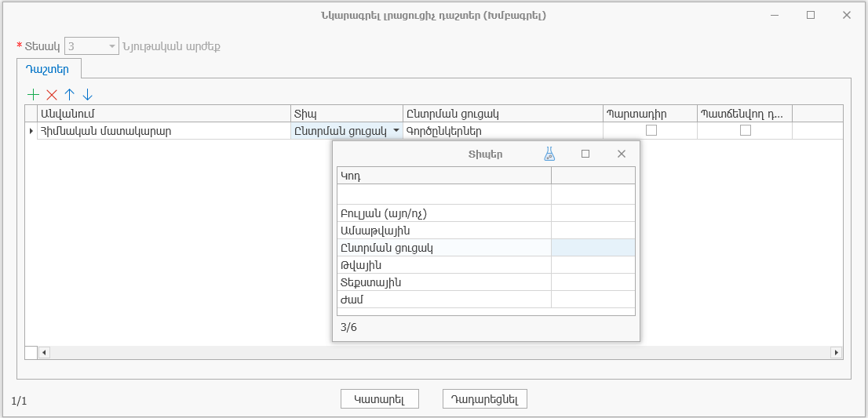This screenshot has height=418, width=868.
Task: Move row down with the down arrow
Action: coord(87,95)
